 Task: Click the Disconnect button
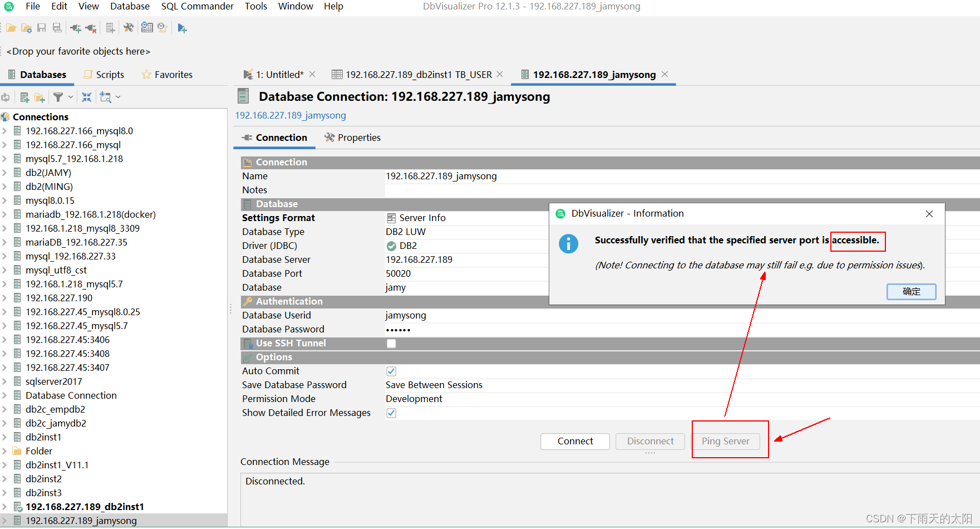pos(650,441)
